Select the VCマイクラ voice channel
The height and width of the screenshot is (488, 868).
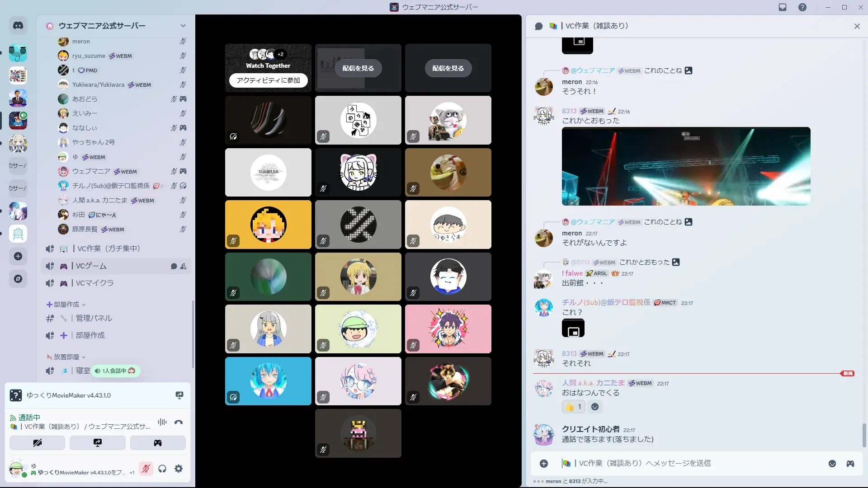pos(94,283)
